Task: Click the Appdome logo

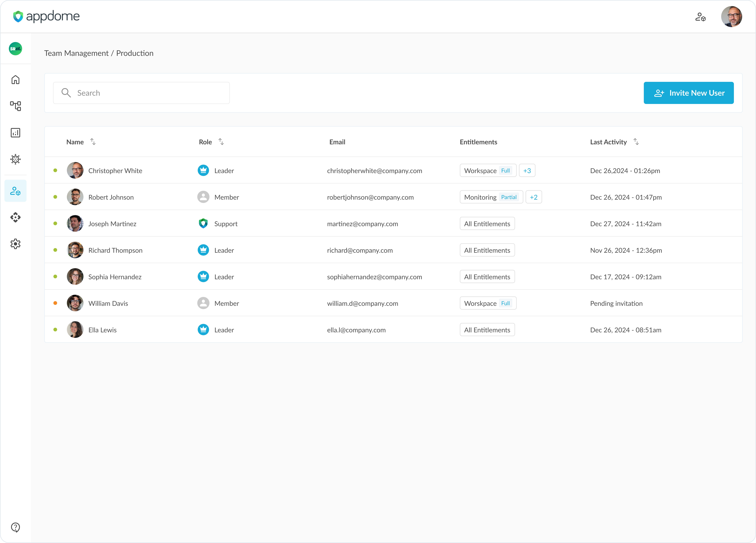Action: (x=46, y=16)
